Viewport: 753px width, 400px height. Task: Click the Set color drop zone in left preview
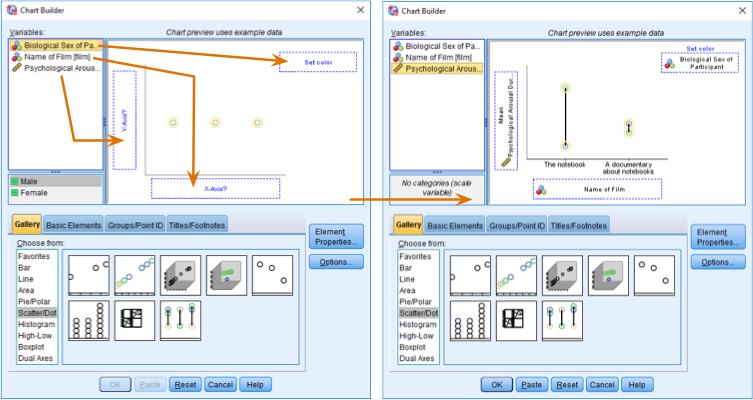point(317,62)
